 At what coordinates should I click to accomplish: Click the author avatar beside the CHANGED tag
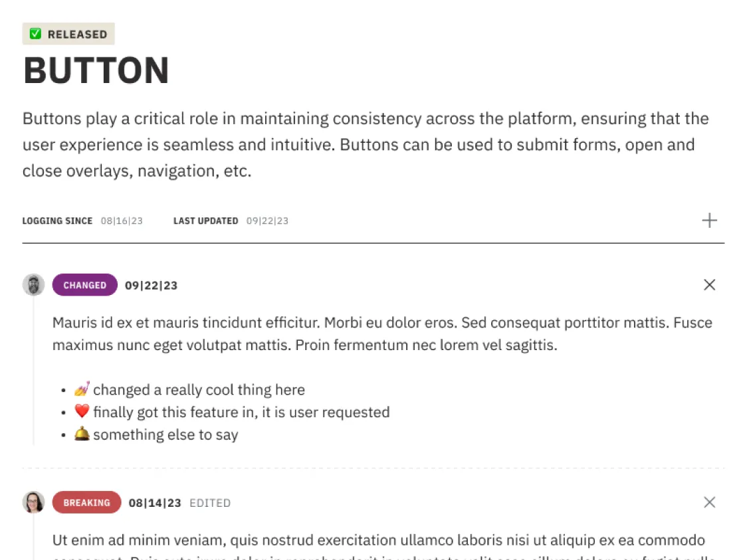coord(33,285)
